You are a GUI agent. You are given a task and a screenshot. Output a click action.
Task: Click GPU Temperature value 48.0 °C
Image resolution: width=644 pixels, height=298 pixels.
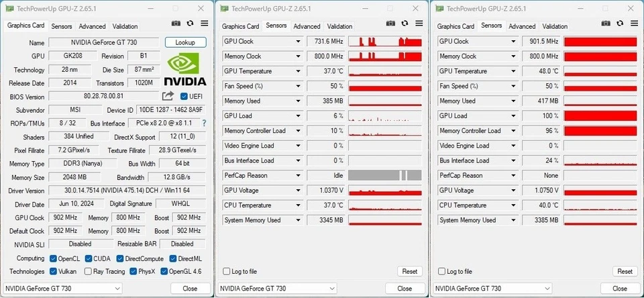541,71
